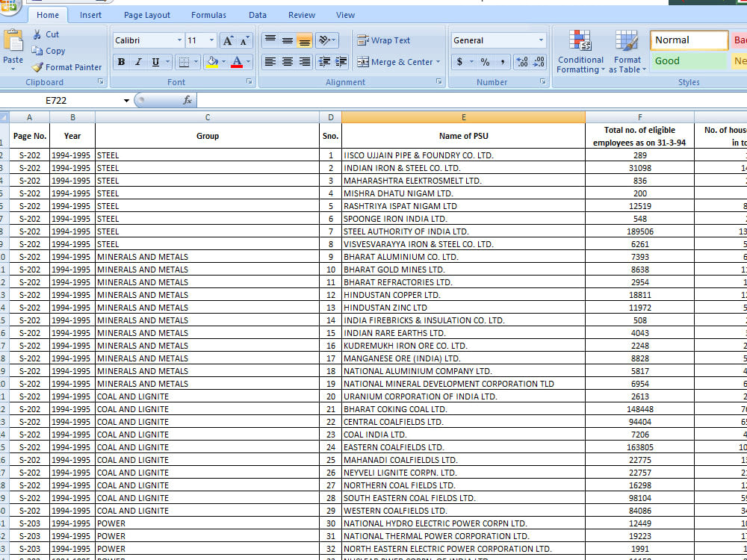
Task: Toggle Underline formatting
Action: [155, 62]
